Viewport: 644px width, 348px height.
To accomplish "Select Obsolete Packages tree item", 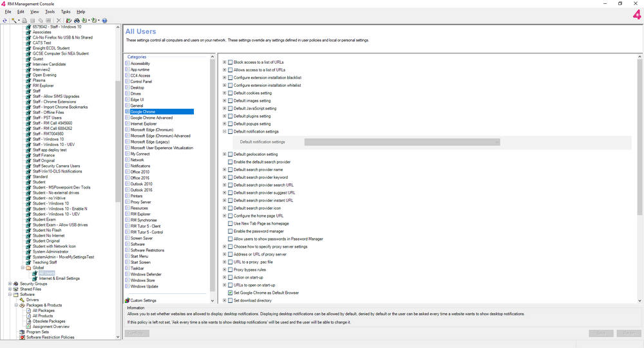I will point(49,321).
